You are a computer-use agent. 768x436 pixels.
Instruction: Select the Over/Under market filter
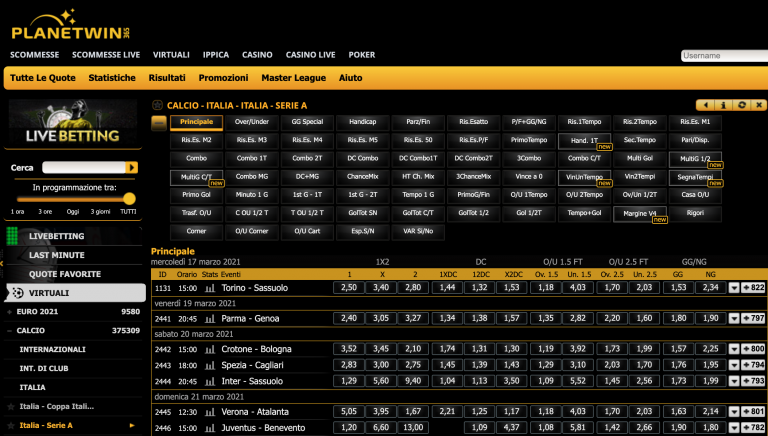click(x=252, y=122)
